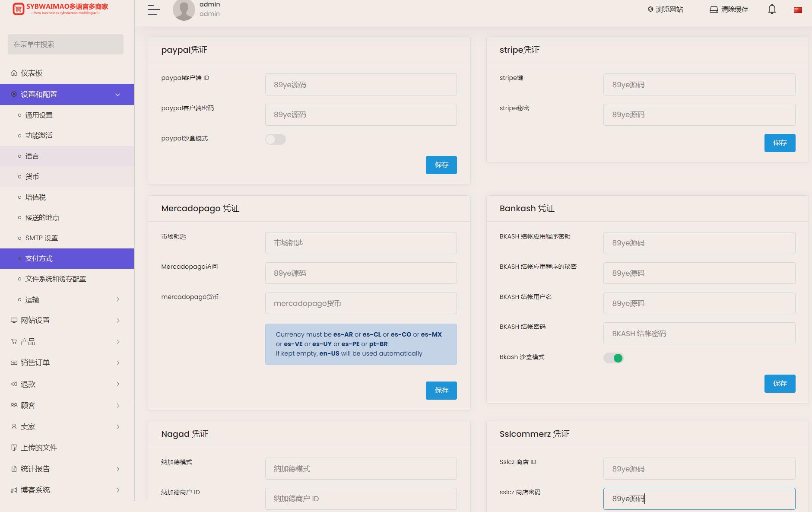Click the blog system megaphone icon
Screen dimensions: 812x512
[14, 490]
